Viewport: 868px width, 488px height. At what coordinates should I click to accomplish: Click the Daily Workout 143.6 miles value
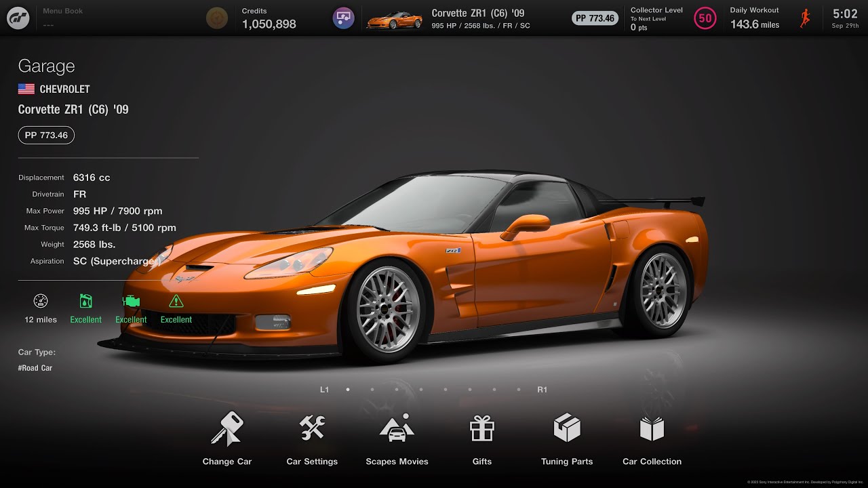[755, 24]
